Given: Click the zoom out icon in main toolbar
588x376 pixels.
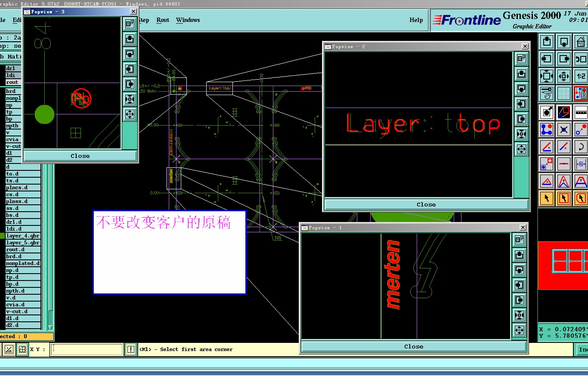Looking at the screenshot, I should pyautogui.click(x=564, y=76).
